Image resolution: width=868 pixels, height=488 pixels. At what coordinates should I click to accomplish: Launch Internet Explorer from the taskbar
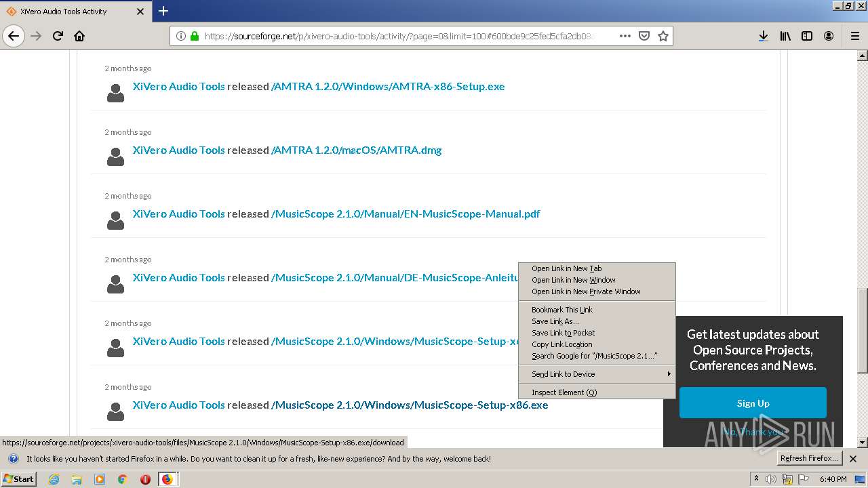54,479
